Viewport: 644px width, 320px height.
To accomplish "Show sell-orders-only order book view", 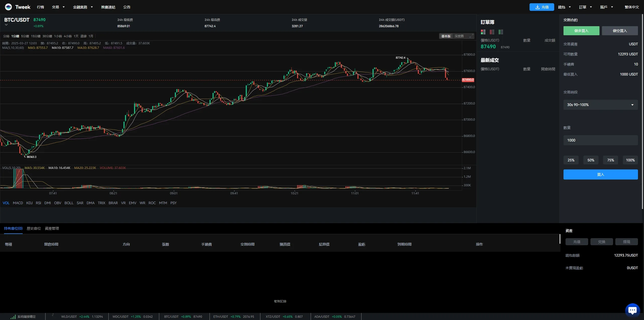I will tap(492, 32).
